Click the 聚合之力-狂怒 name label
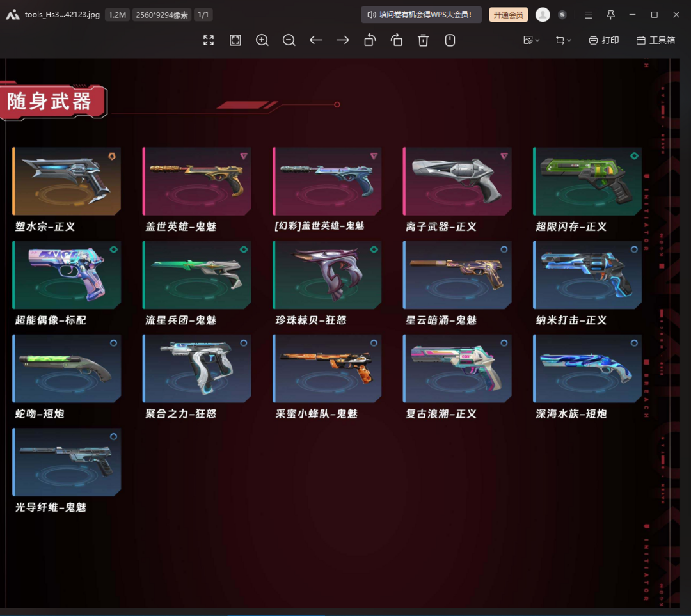 click(180, 414)
